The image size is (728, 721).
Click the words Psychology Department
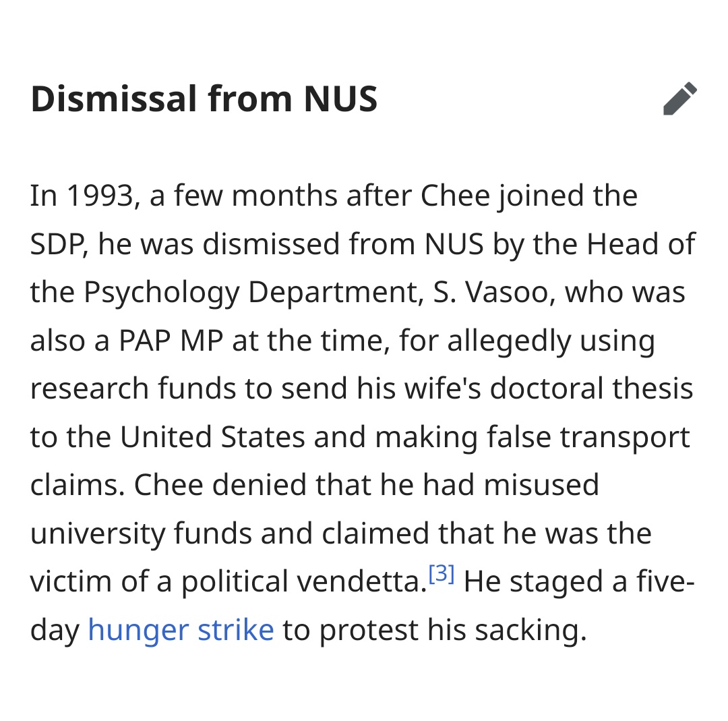(251, 293)
